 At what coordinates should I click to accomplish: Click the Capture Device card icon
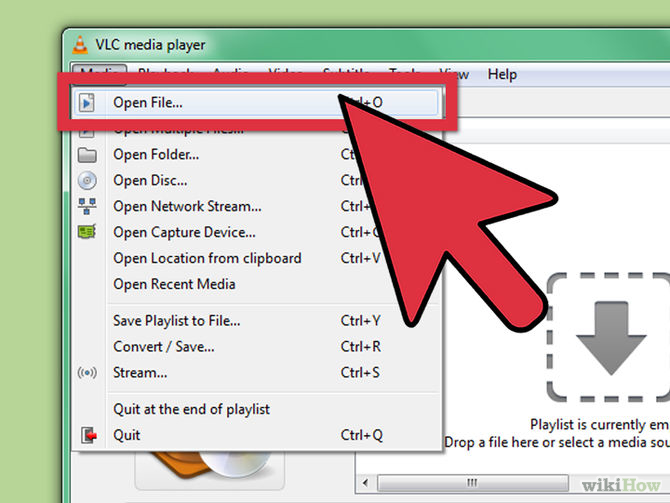click(87, 232)
